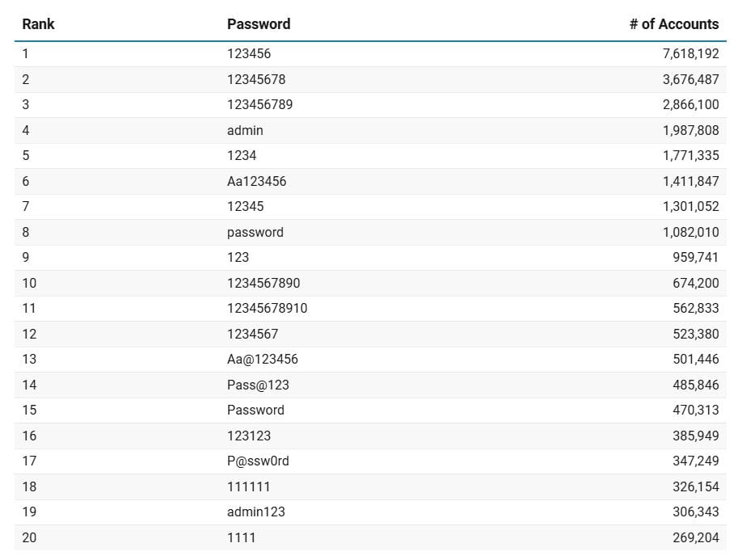Viewport: 738px width, 560px height.
Task: Click the Rank column header
Action: [x=38, y=24]
